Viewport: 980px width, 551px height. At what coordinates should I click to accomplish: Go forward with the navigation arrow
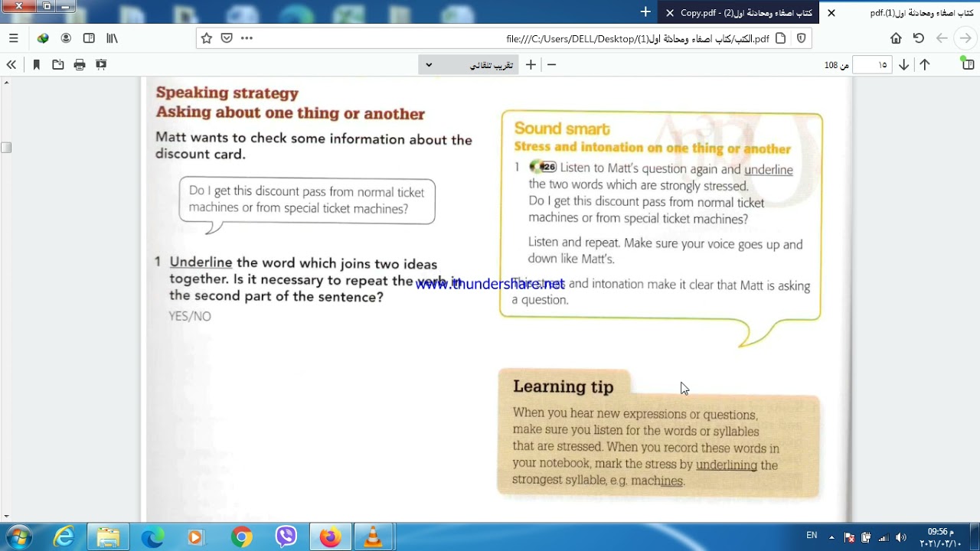pos(942,38)
